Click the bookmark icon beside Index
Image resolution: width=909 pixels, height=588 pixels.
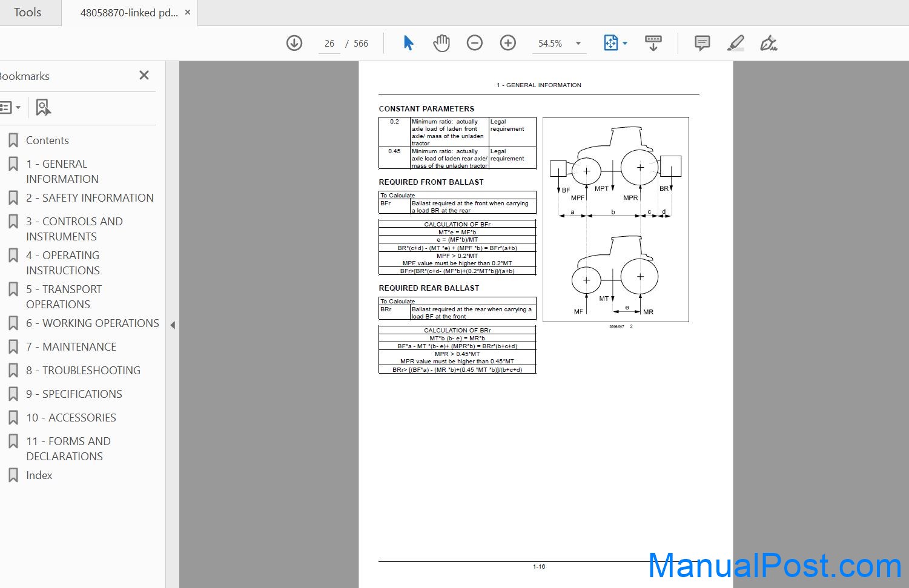pos(13,475)
